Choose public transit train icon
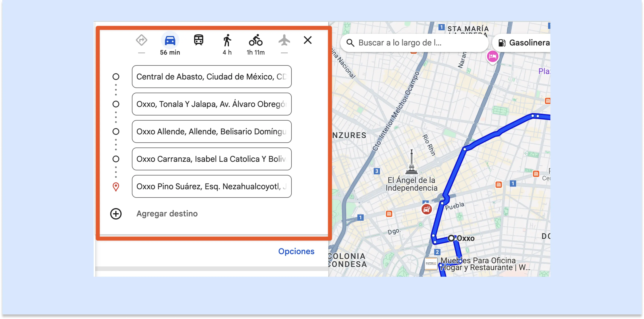 pyautogui.click(x=198, y=40)
